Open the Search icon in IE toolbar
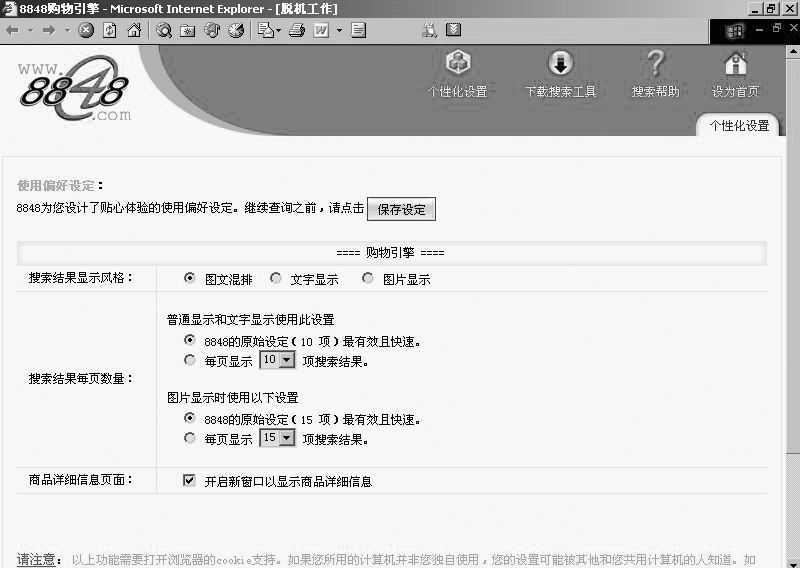800x568 pixels. pyautogui.click(x=164, y=30)
